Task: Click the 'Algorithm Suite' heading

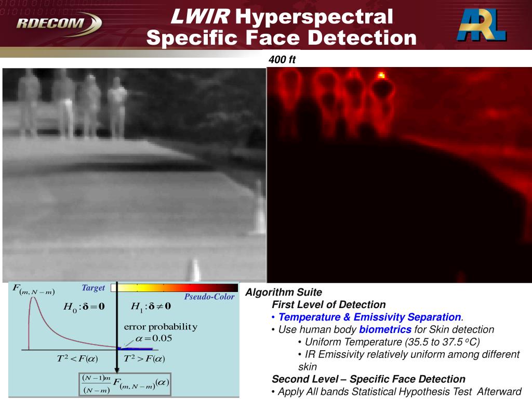Action: [x=284, y=292]
